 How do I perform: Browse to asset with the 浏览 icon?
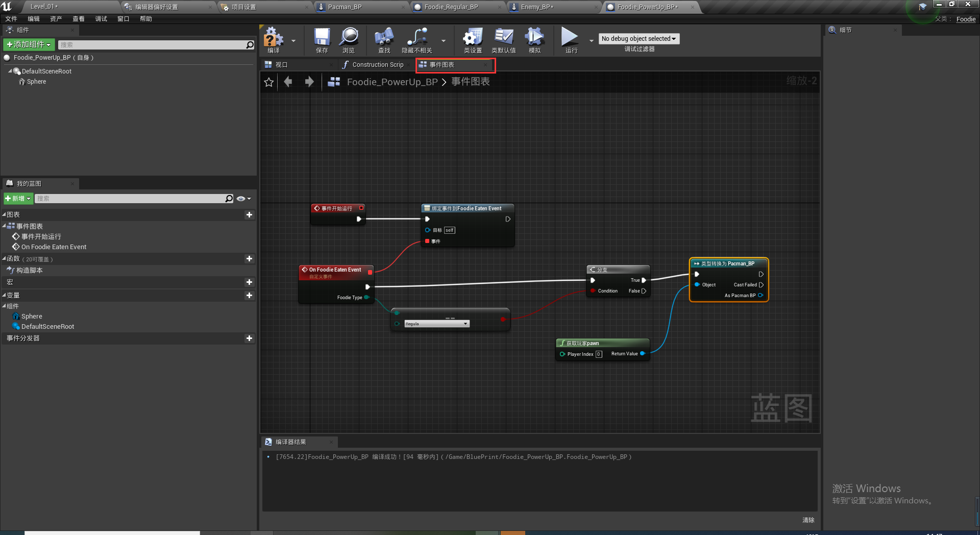pyautogui.click(x=349, y=40)
